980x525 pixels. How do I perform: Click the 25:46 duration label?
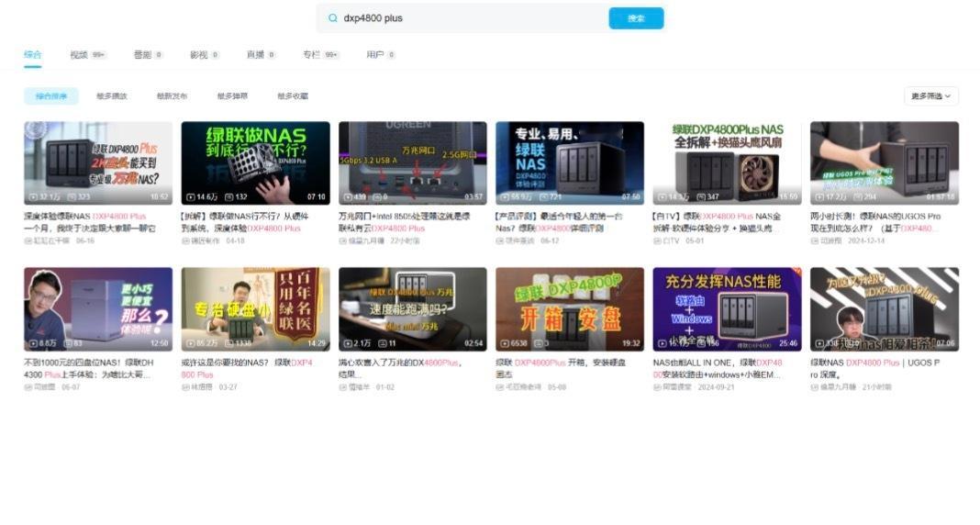coord(788,343)
